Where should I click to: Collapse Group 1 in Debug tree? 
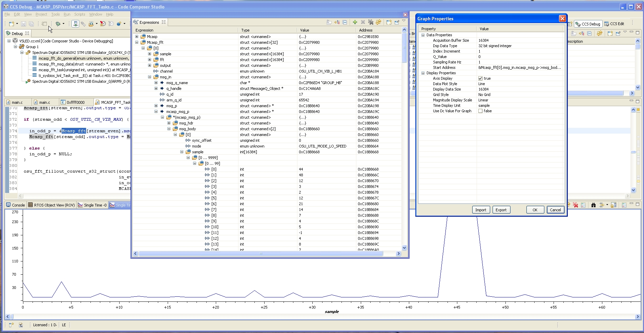coord(16,47)
